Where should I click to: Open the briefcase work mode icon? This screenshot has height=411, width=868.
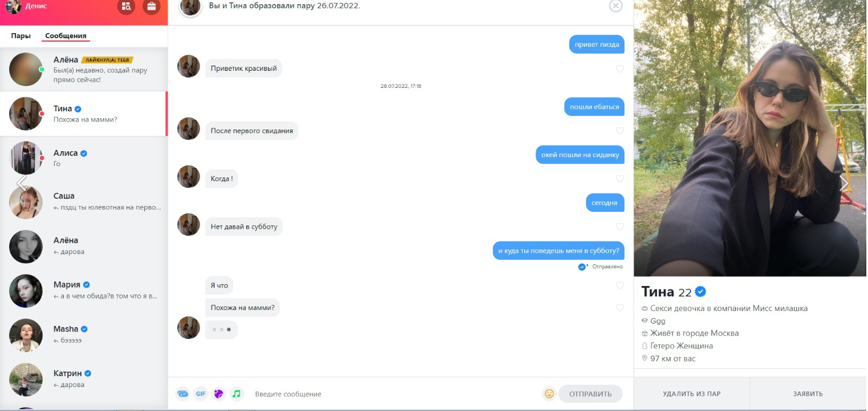click(151, 6)
